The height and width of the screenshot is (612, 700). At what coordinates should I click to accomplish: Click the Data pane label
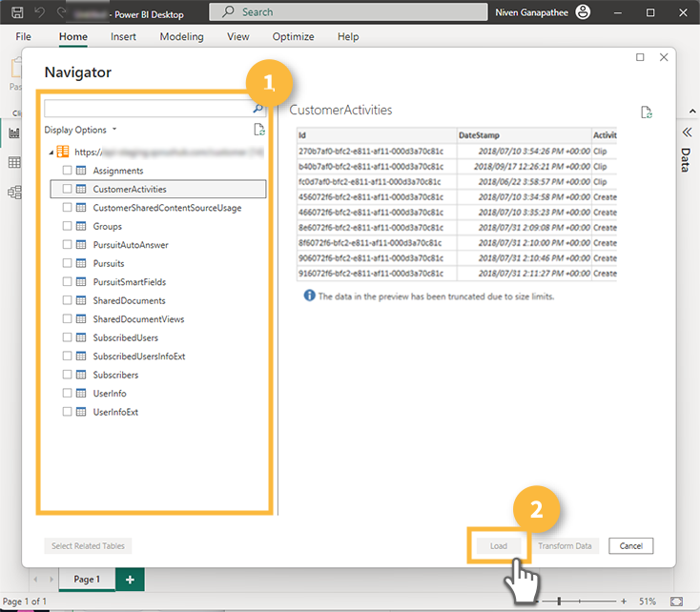click(x=686, y=160)
